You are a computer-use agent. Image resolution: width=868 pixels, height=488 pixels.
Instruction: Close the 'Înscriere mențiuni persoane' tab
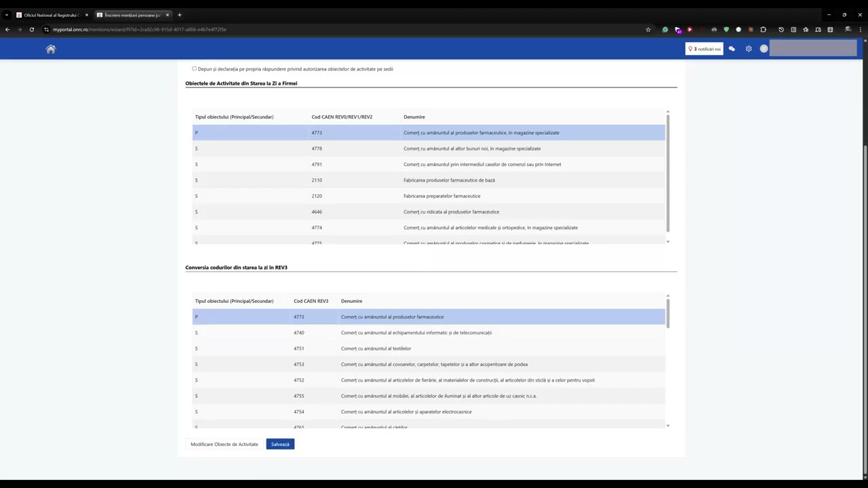167,15
